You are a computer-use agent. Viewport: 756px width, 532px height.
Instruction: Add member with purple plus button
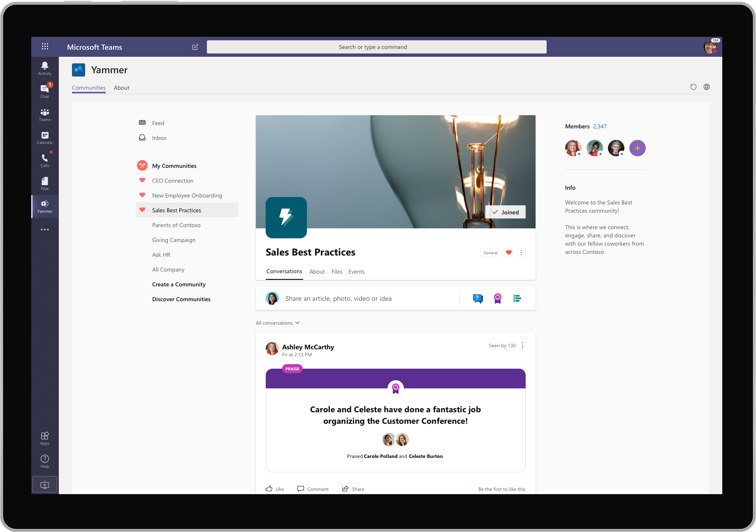(637, 148)
